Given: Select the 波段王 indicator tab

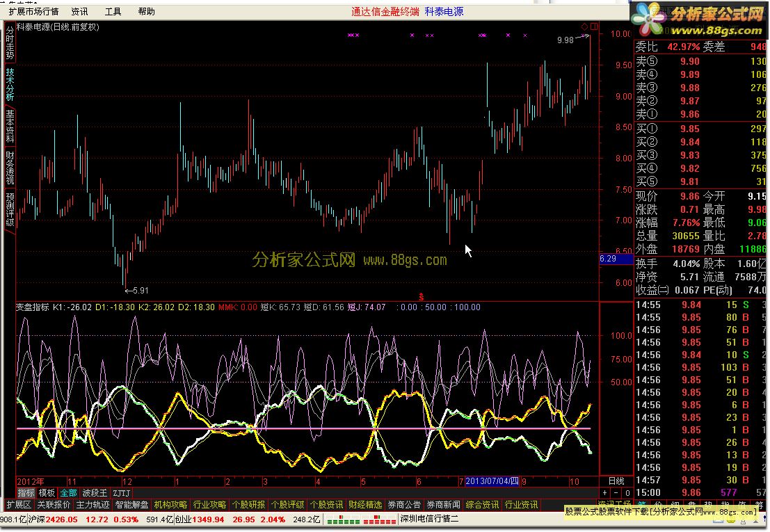Looking at the screenshot, I should [95, 493].
